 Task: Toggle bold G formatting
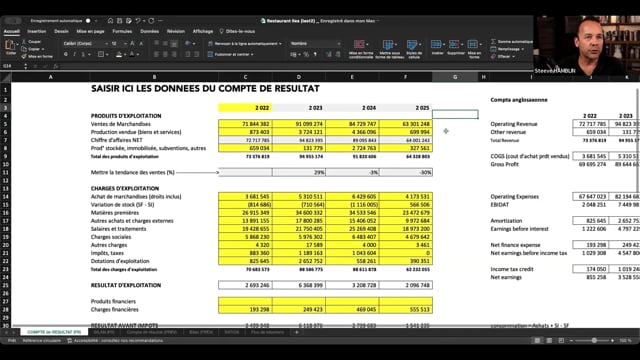point(66,54)
